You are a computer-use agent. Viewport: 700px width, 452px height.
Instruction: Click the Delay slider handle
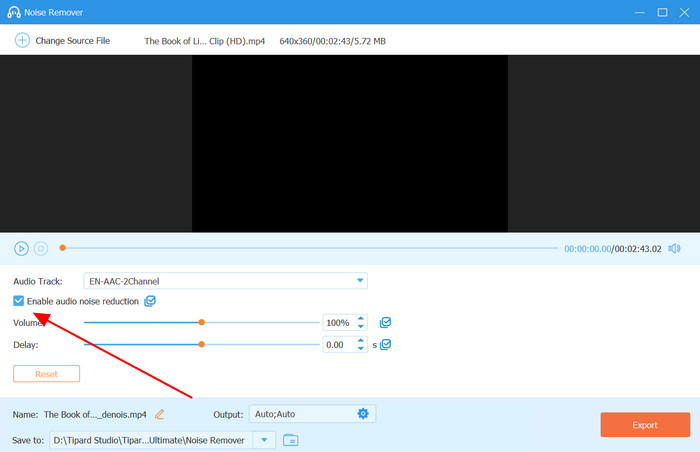[202, 344]
